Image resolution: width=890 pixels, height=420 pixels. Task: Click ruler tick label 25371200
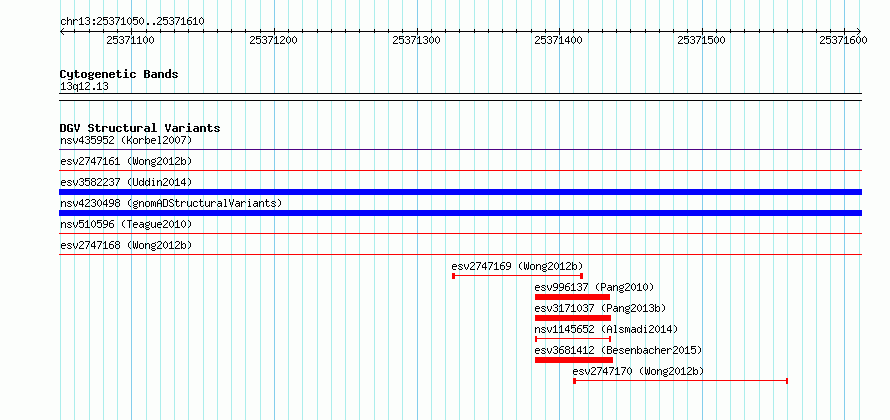[x=274, y=40]
